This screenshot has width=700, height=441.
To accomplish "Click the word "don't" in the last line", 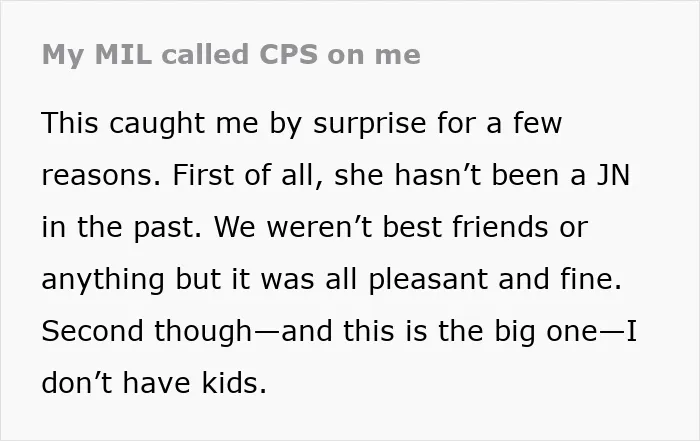I will point(77,383).
